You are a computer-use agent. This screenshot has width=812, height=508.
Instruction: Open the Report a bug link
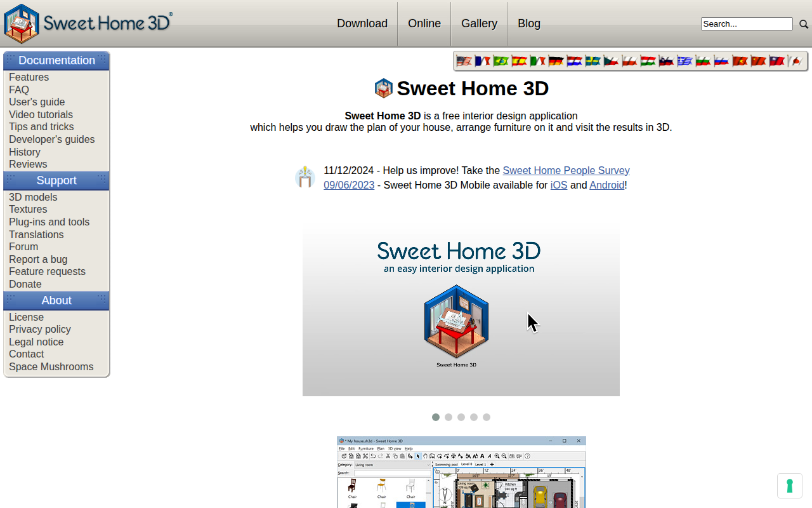coord(38,259)
